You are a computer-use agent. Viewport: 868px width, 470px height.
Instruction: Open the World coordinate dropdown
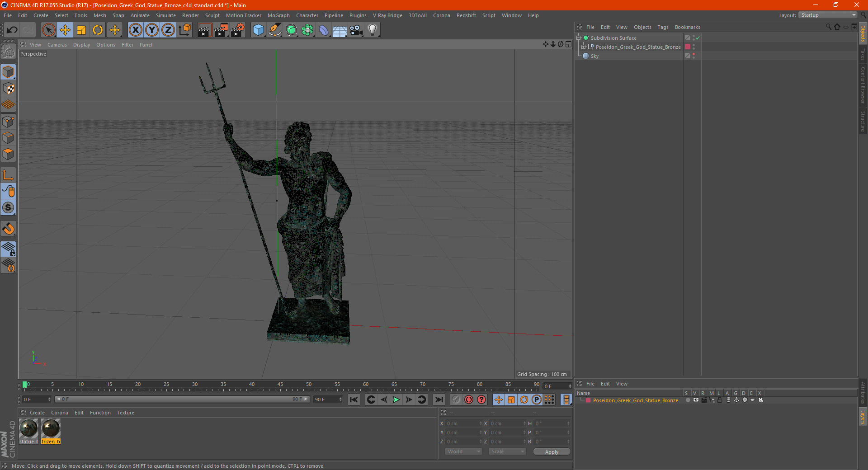point(463,451)
